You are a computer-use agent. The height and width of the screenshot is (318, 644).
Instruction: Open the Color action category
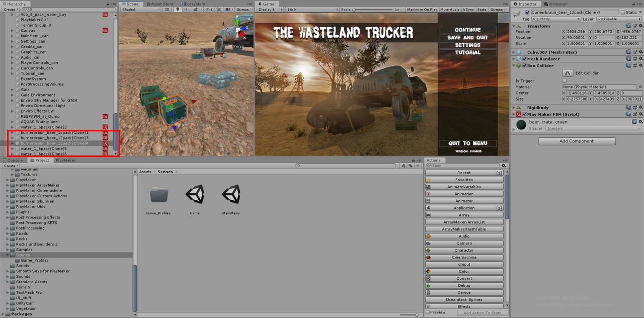[464, 271]
